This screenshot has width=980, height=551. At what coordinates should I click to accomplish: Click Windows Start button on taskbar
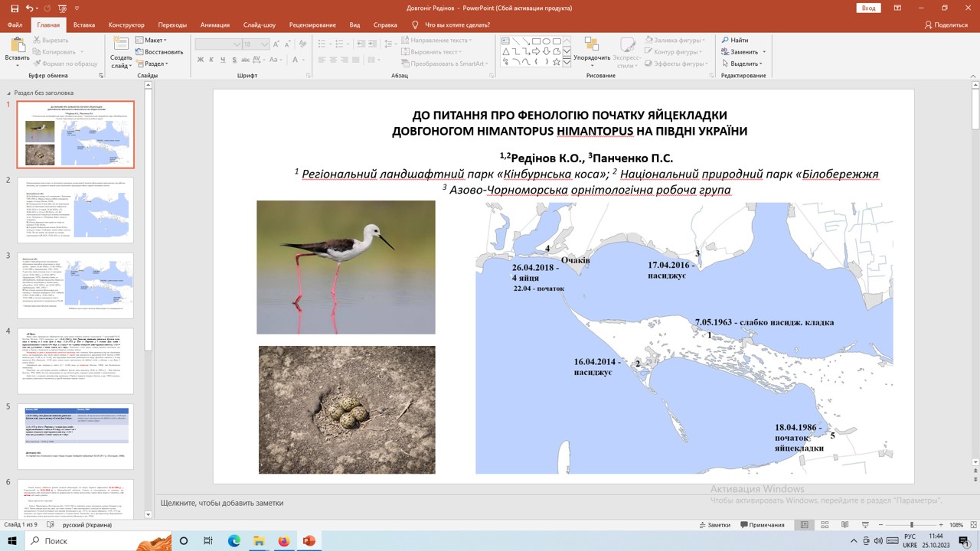click(x=13, y=540)
